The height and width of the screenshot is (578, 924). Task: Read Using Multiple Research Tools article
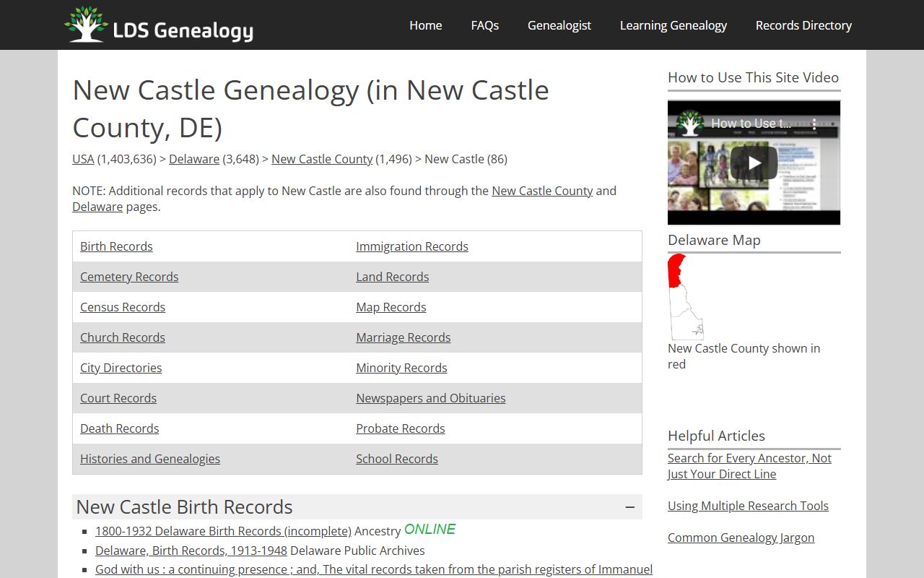(x=748, y=506)
